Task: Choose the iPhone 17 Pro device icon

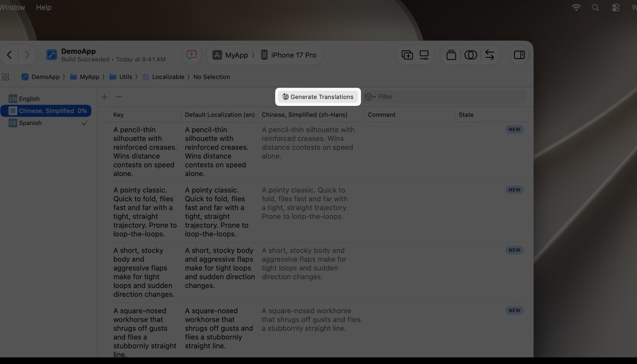Action: tap(264, 55)
